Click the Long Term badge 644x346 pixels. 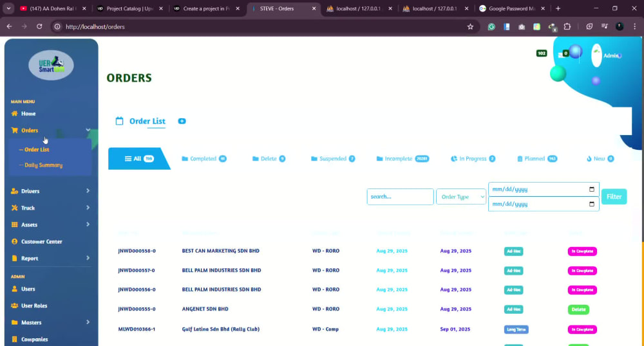pos(516,330)
